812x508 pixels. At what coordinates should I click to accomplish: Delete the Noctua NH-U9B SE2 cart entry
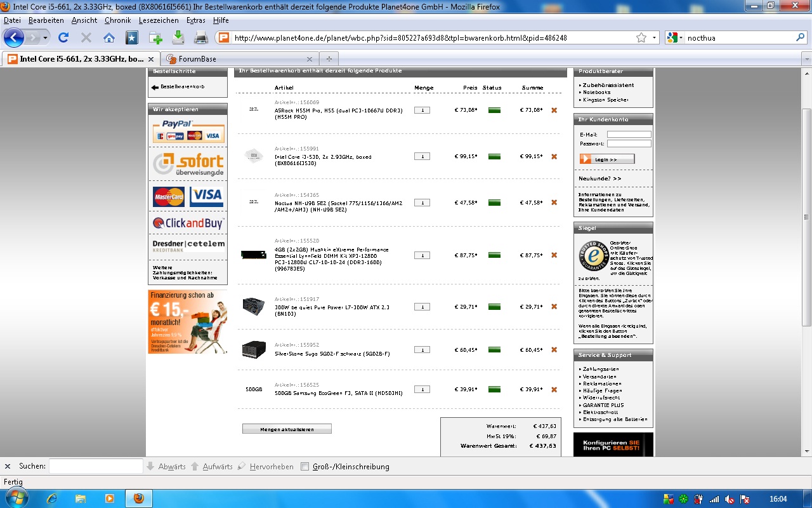click(x=554, y=203)
